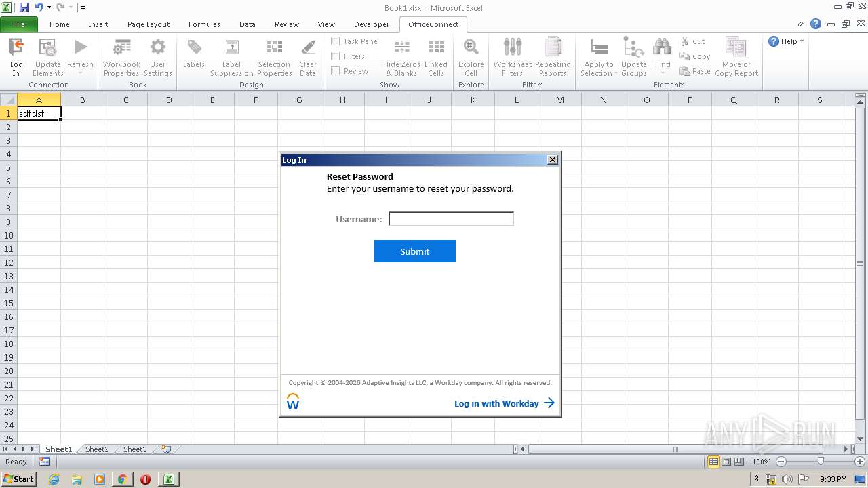Click the Zoom Out minus button
The width and height of the screenshot is (868, 488).
[x=781, y=462]
